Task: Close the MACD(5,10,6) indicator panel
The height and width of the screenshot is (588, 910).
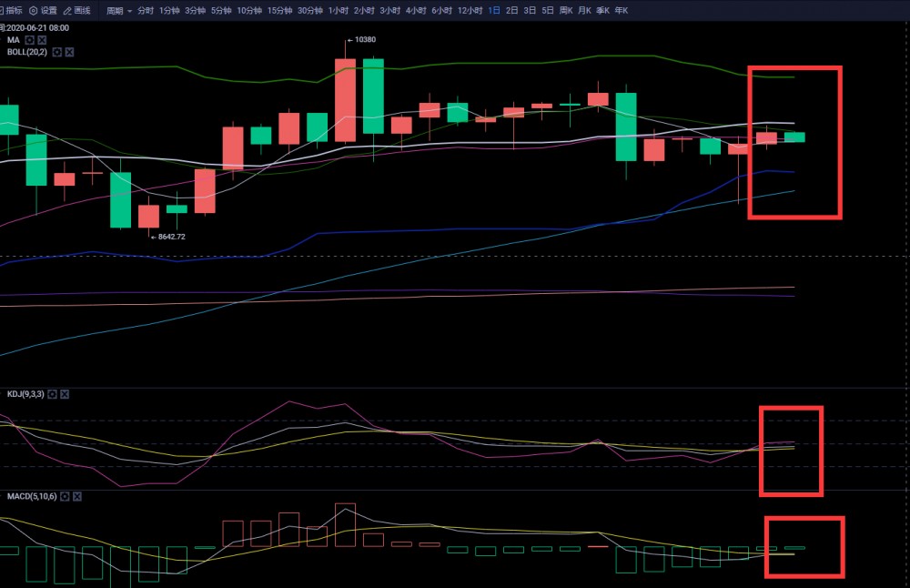Action: tap(77, 497)
